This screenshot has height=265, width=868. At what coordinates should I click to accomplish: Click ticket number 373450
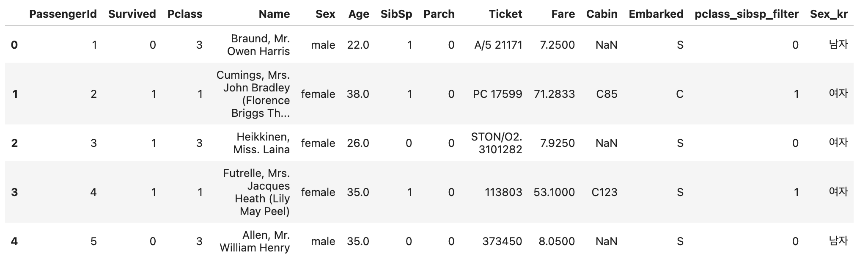coord(502,241)
